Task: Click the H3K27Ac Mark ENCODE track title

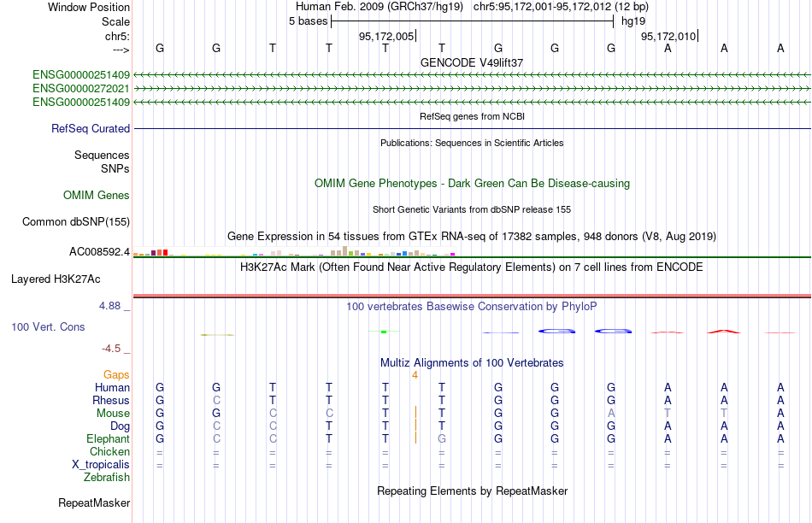Action: 472,267
